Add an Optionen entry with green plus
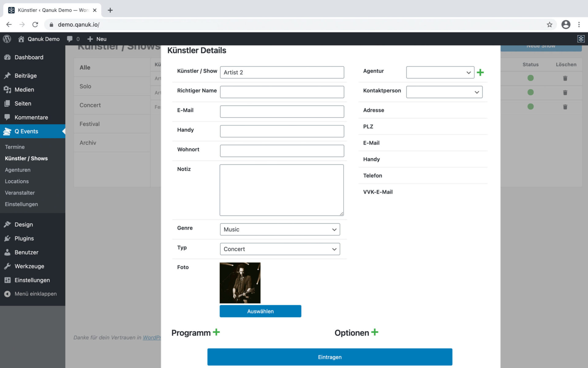Screen dimensions: 588x368 pos(375,332)
